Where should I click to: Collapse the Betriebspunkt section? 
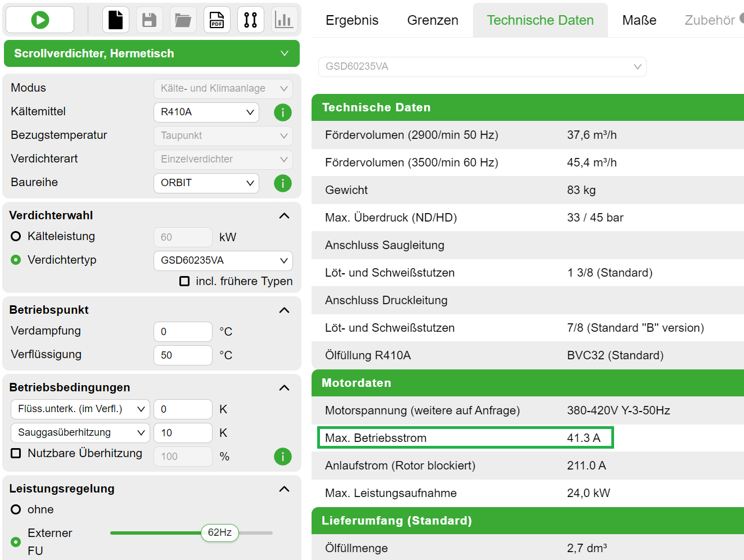[x=284, y=310]
